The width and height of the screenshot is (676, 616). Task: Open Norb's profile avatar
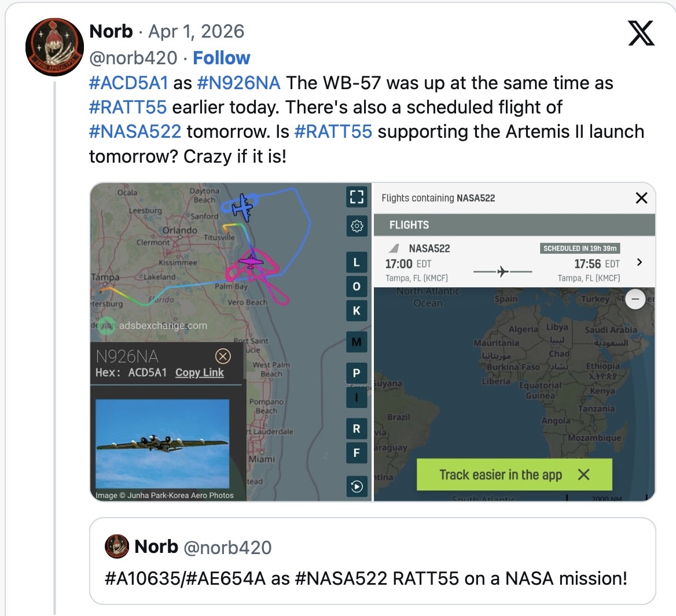click(54, 47)
